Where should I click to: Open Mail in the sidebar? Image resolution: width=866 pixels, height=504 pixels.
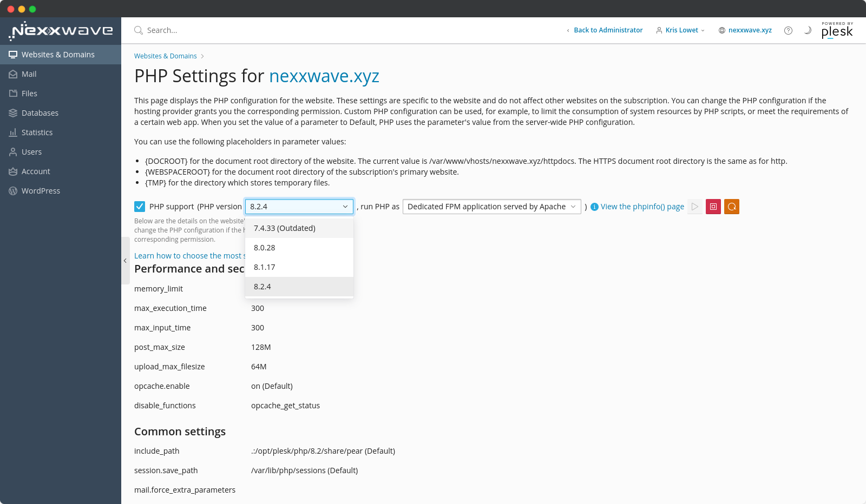click(x=61, y=74)
